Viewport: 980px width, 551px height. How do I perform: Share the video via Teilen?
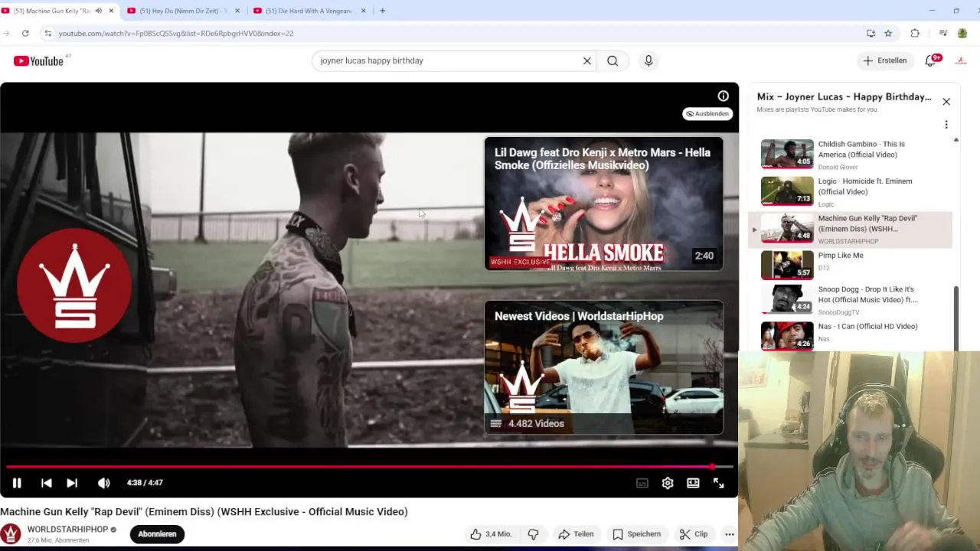pyautogui.click(x=576, y=534)
